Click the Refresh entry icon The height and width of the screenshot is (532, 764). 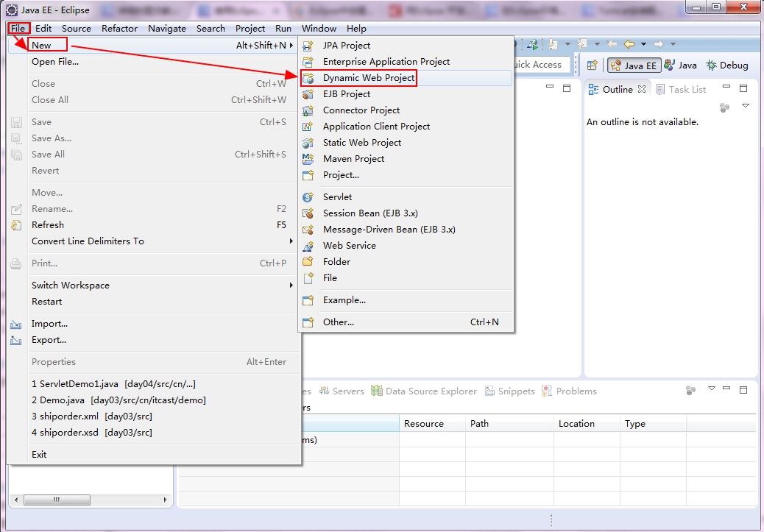tap(16, 225)
